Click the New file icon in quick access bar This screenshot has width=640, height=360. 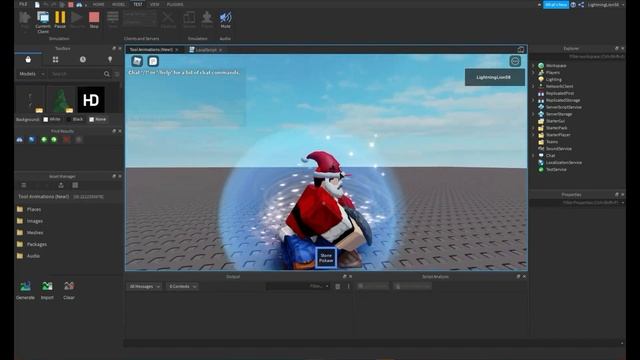pyautogui.click(x=37, y=4)
